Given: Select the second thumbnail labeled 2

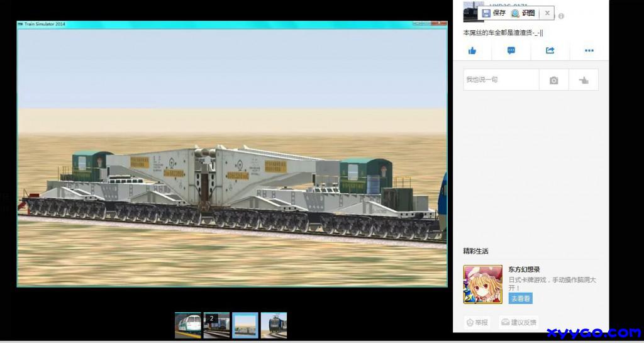Looking at the screenshot, I should (x=216, y=325).
